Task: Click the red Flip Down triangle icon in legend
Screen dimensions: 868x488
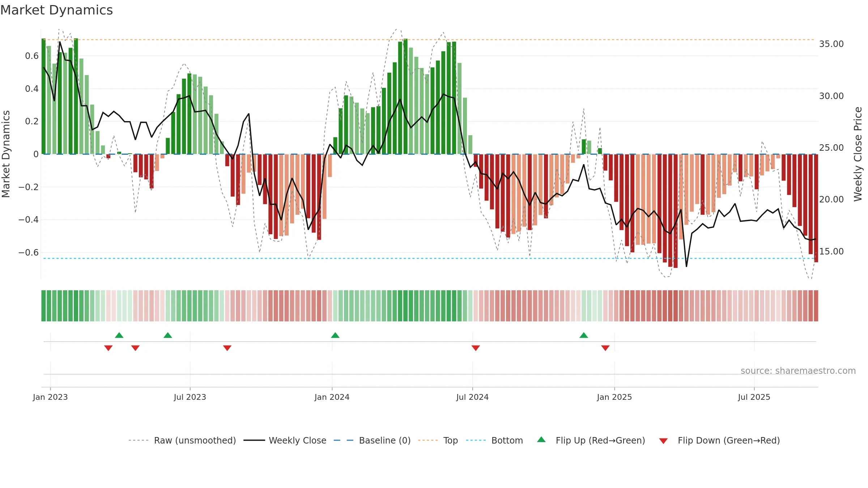Action: click(x=663, y=441)
